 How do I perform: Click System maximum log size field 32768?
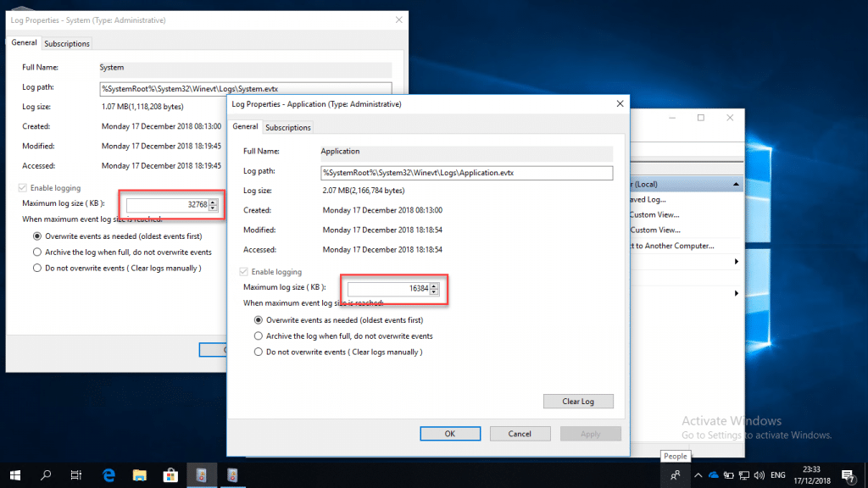168,205
